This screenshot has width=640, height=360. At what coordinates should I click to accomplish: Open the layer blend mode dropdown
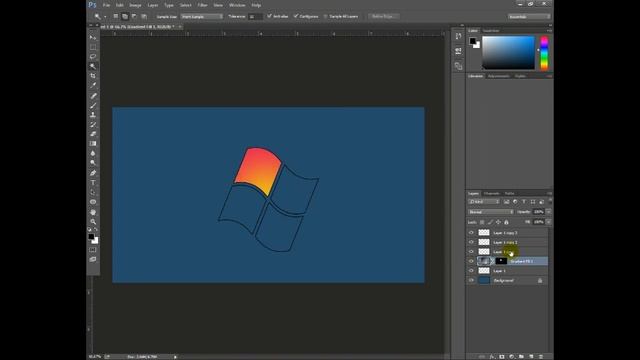[491, 212]
